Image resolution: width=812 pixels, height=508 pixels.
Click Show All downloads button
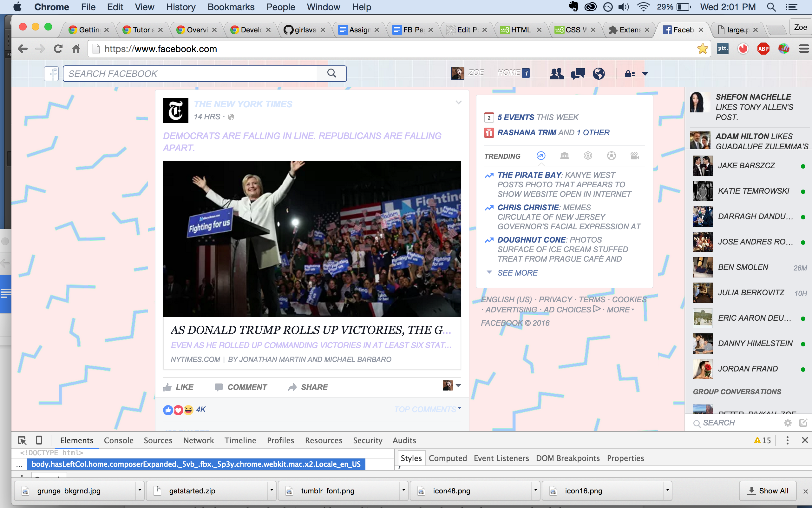768,491
